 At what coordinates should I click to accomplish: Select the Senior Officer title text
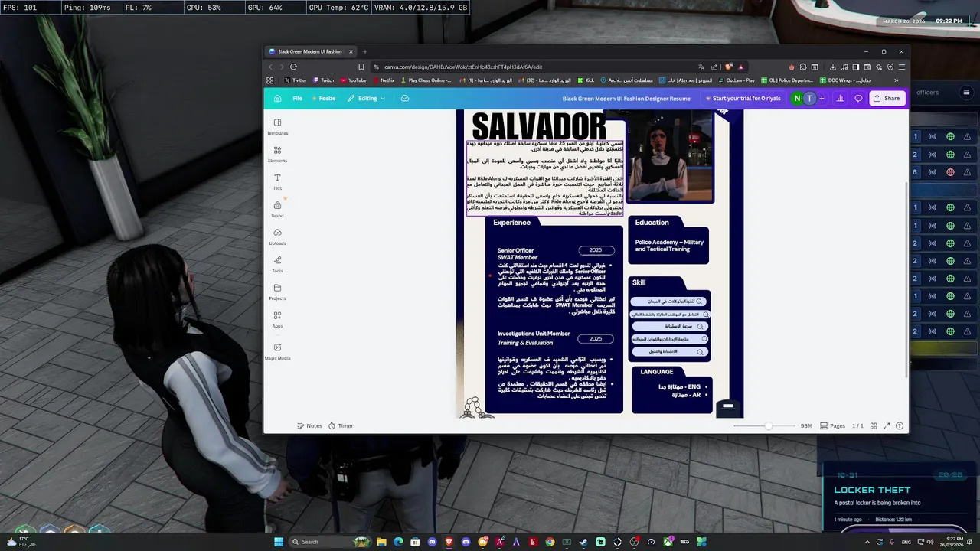click(515, 250)
